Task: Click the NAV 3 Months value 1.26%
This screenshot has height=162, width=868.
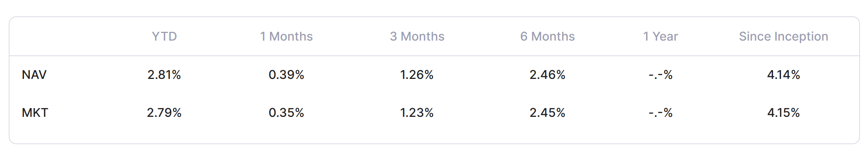Action: [417, 75]
